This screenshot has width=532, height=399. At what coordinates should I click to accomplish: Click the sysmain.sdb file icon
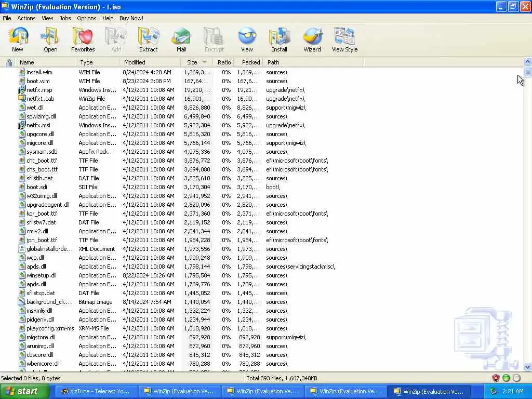22,151
